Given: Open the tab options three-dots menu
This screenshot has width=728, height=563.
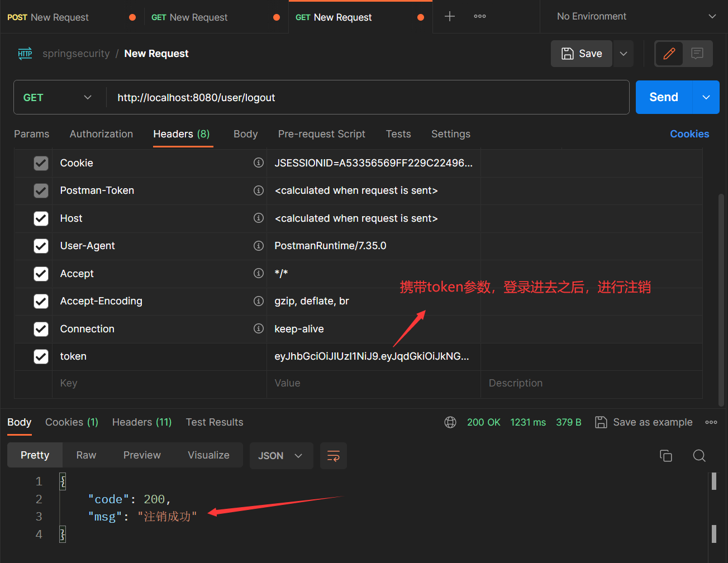Looking at the screenshot, I should pyautogui.click(x=480, y=17).
